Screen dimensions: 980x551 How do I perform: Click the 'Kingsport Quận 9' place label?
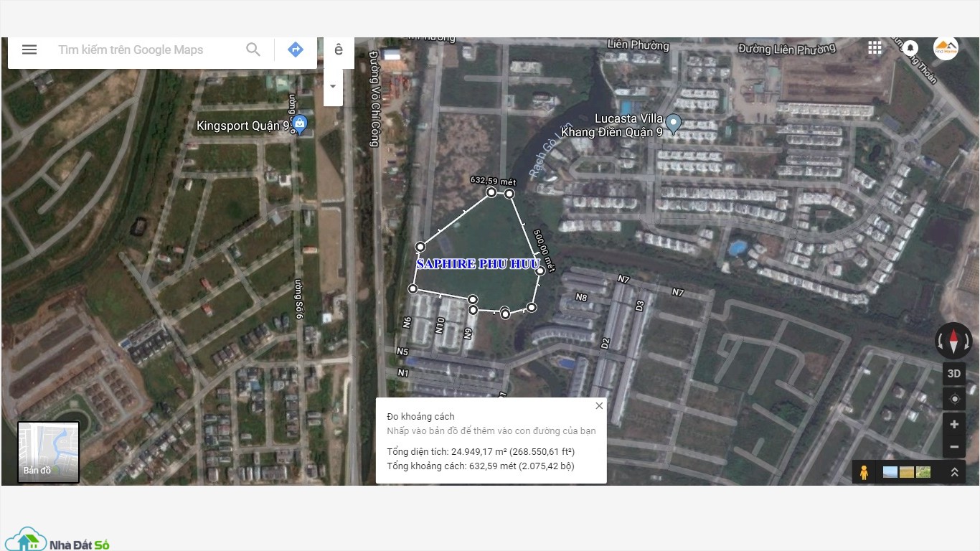click(244, 126)
